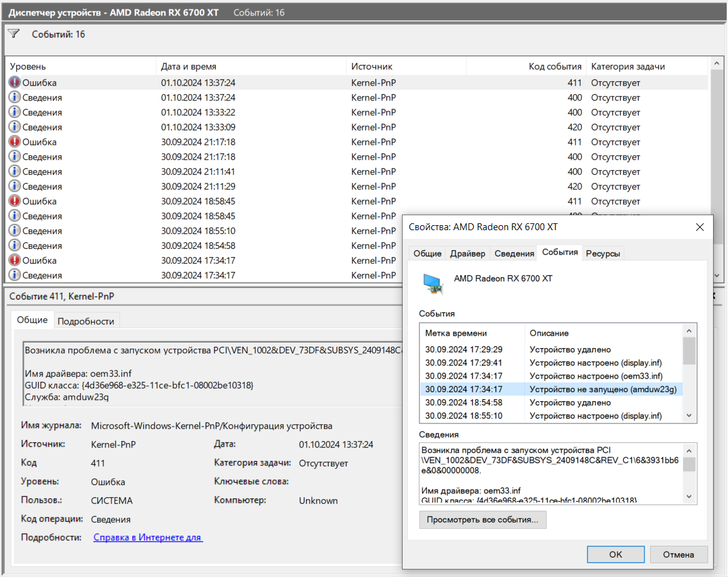Image resolution: width=728 pixels, height=577 pixels.
Task: Close the Свойства AMD Radeon dialog
Action: coord(700,227)
